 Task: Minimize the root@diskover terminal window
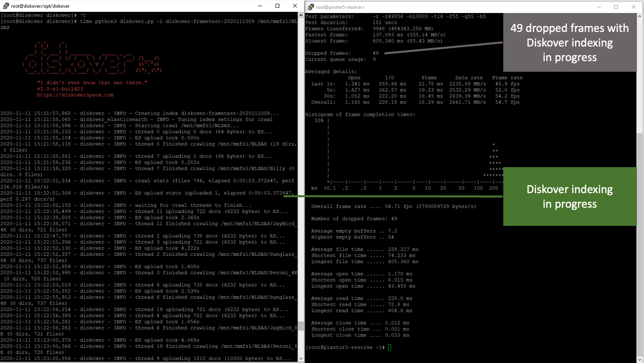(260, 6)
